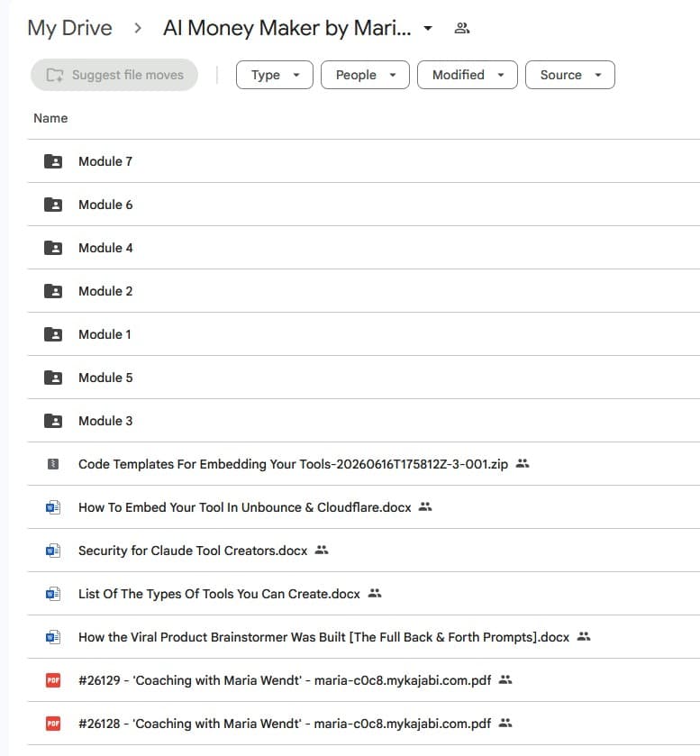This screenshot has width=700, height=756.
Task: Click the Module 2 shared folder icon
Action: tap(53, 291)
